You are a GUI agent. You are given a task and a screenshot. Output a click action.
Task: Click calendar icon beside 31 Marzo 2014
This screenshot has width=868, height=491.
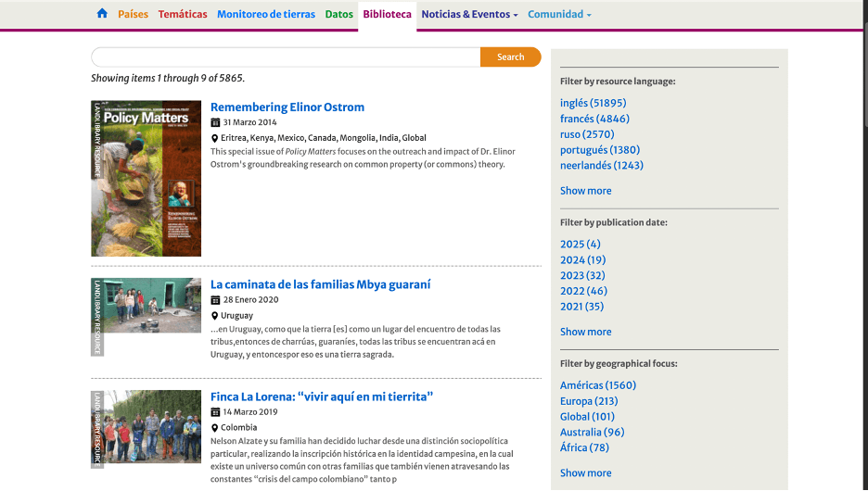(215, 122)
